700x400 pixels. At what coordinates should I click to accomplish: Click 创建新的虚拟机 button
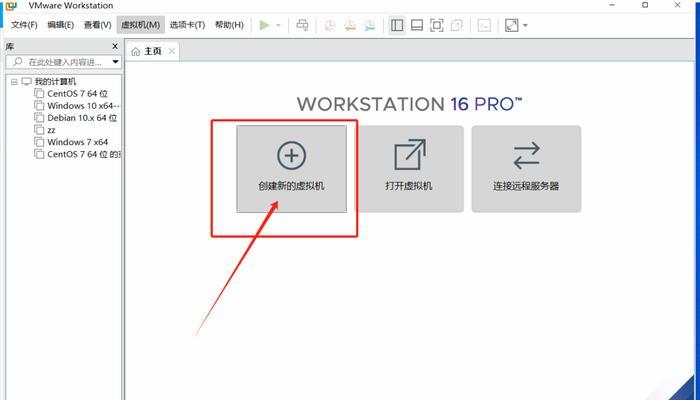coord(291,169)
